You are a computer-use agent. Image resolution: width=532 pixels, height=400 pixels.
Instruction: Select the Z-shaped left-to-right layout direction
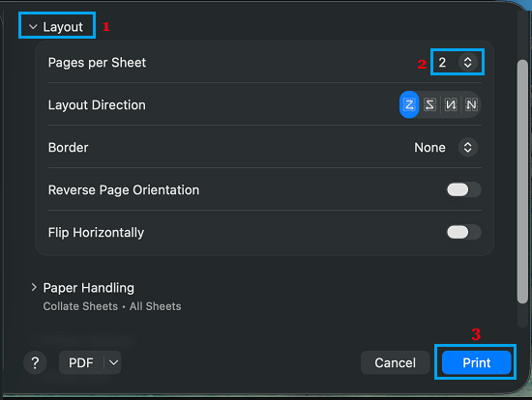click(x=409, y=104)
